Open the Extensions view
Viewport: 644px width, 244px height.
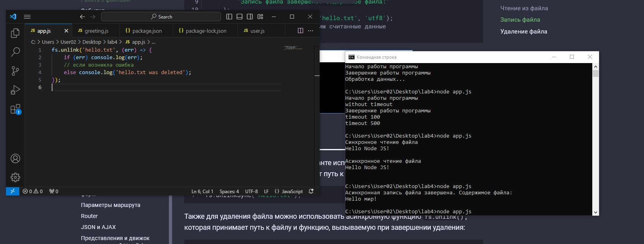coord(15,109)
